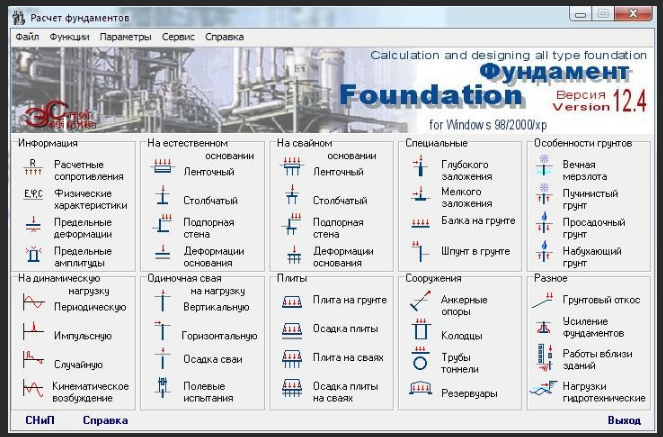Click the Плита на грунте icon
Viewport: 663px width, 437px height.
[292, 302]
